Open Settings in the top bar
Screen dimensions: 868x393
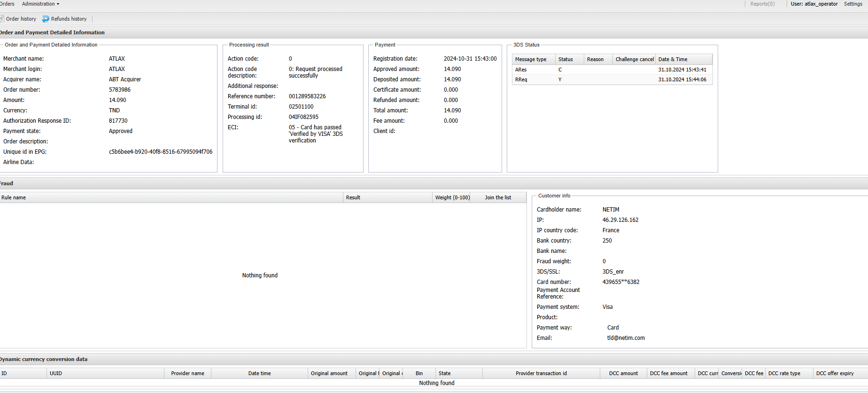pos(853,4)
